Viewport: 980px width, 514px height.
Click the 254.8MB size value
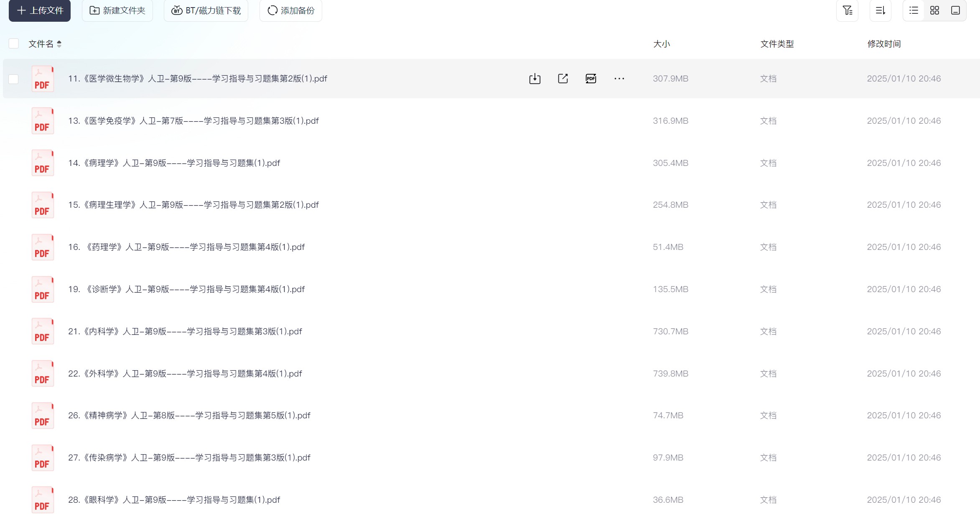670,205
